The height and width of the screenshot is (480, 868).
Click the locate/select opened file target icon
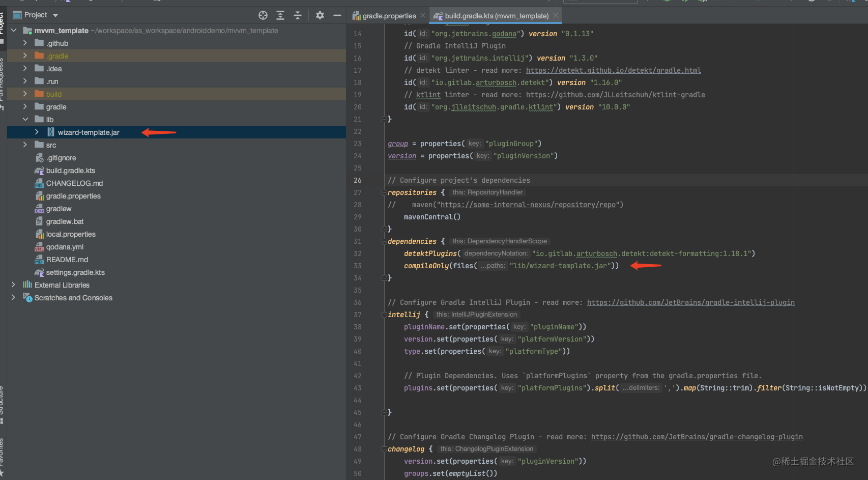(x=263, y=15)
